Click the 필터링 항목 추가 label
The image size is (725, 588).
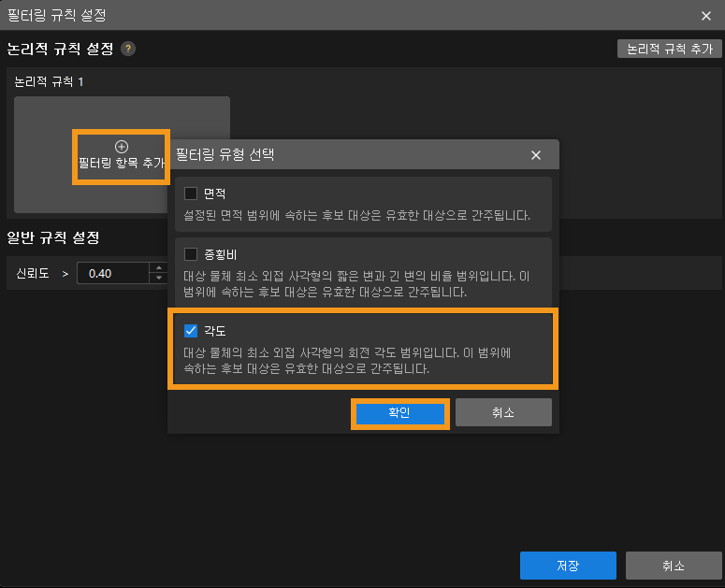[x=122, y=163]
